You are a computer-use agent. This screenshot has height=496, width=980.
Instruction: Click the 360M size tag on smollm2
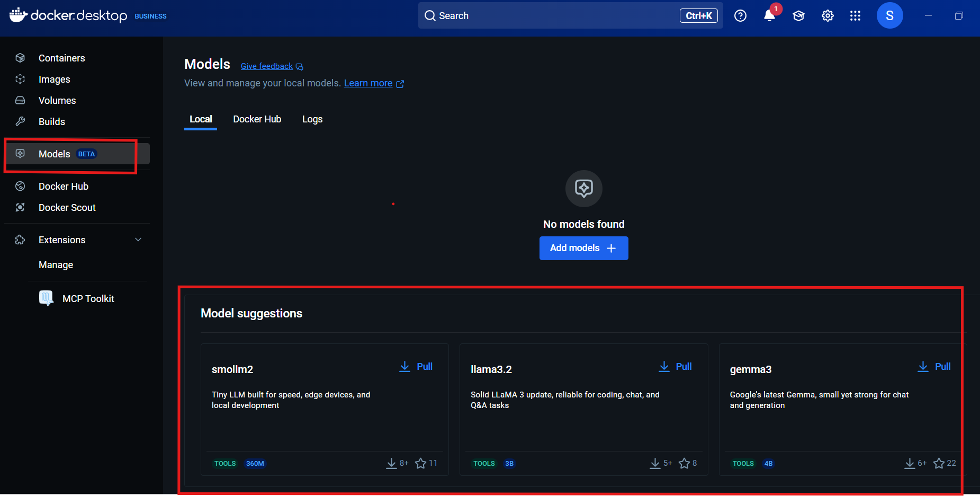click(x=255, y=464)
